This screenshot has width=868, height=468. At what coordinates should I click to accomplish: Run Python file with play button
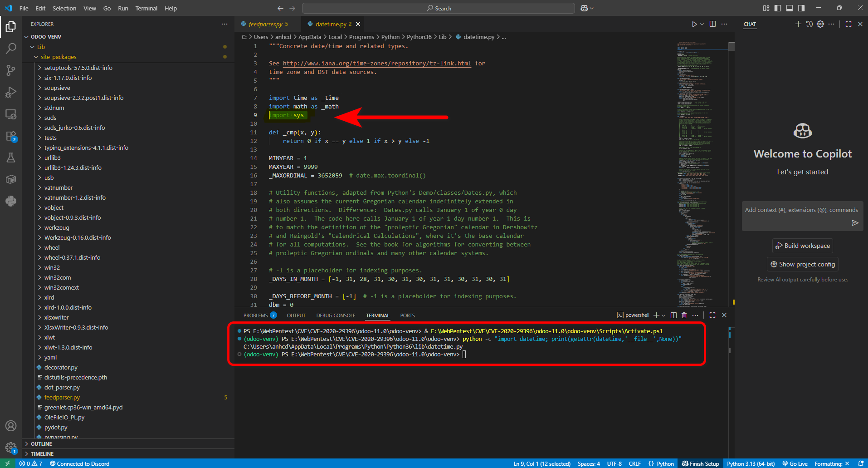tap(694, 24)
